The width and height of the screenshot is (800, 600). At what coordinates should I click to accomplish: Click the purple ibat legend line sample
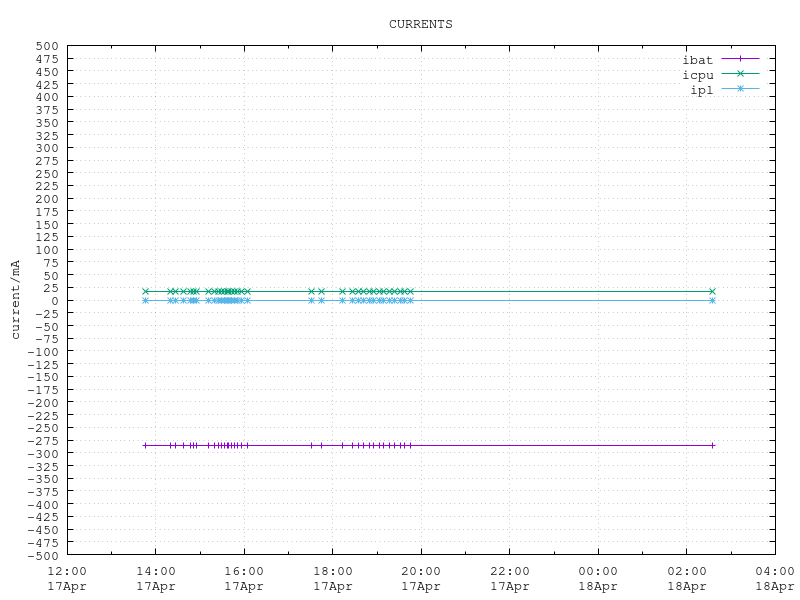(x=740, y=59)
